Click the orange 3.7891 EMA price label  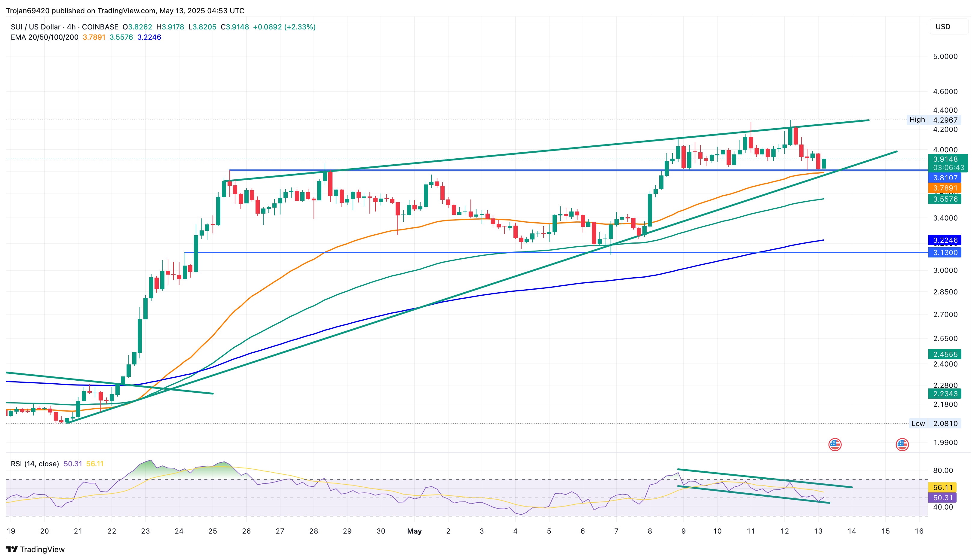pyautogui.click(x=945, y=188)
